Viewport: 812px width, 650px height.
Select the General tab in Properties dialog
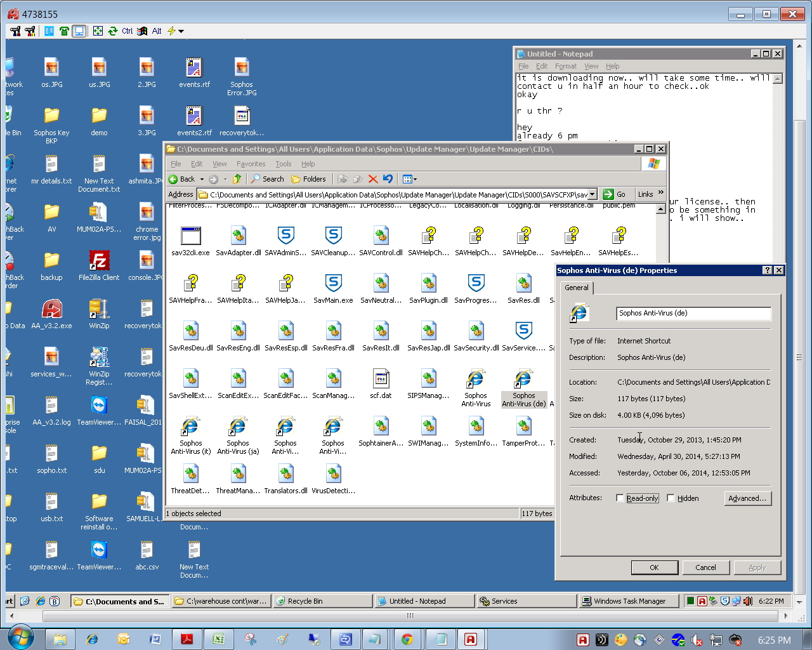point(577,288)
